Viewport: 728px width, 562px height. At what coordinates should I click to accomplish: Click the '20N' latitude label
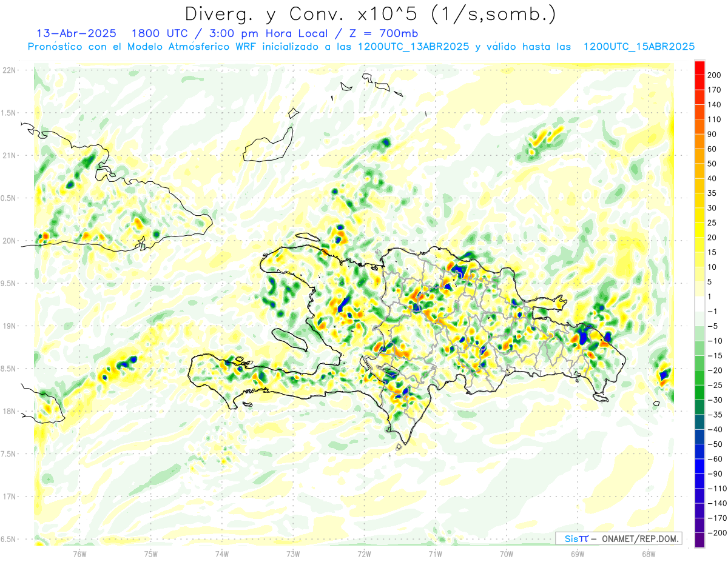[8, 241]
